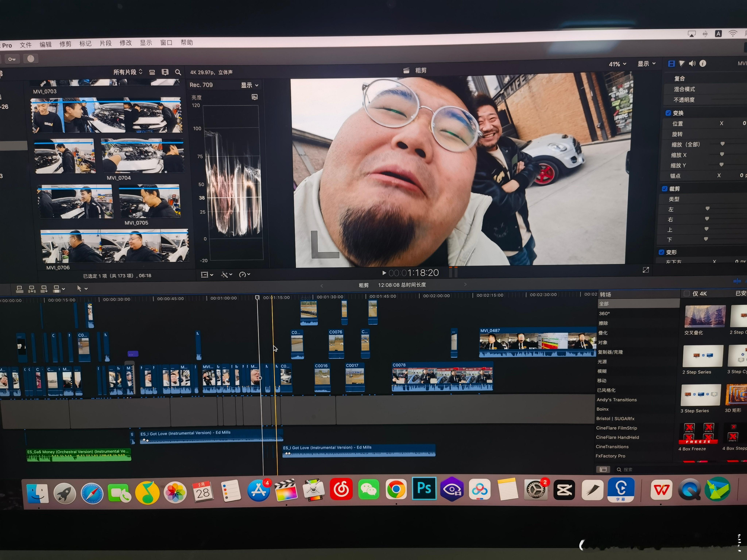Open the viewer 显示 view options dropdown
The height and width of the screenshot is (560, 747).
tap(646, 63)
